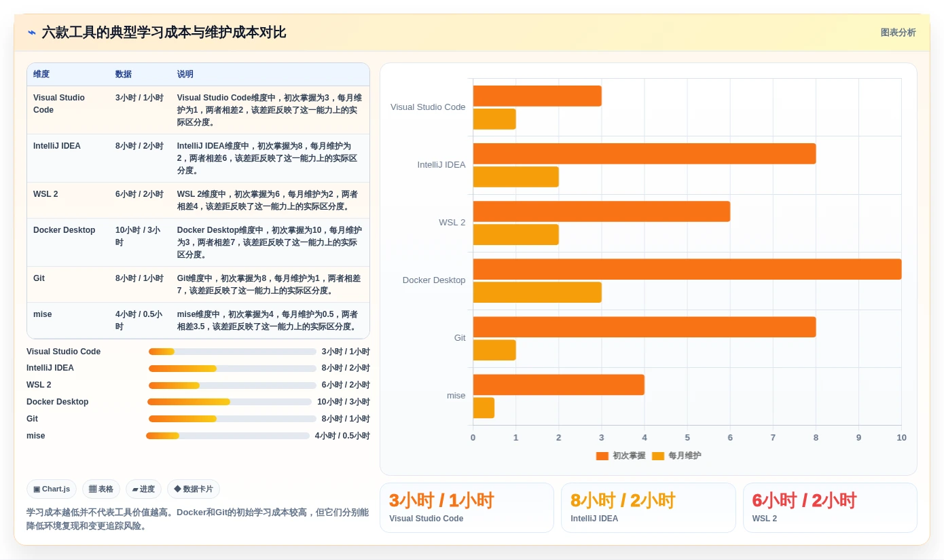Open the IntelliJ IDEA data card
Screen dimensions: 944x560
[648, 508]
